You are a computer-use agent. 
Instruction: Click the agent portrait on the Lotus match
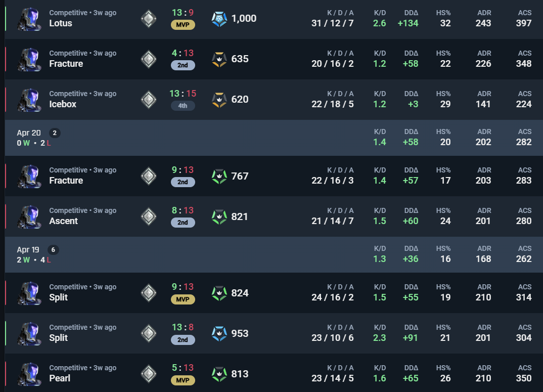click(x=29, y=19)
